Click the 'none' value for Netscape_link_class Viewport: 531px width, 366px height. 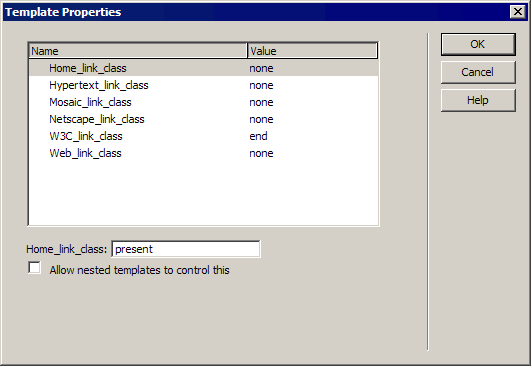(x=261, y=119)
